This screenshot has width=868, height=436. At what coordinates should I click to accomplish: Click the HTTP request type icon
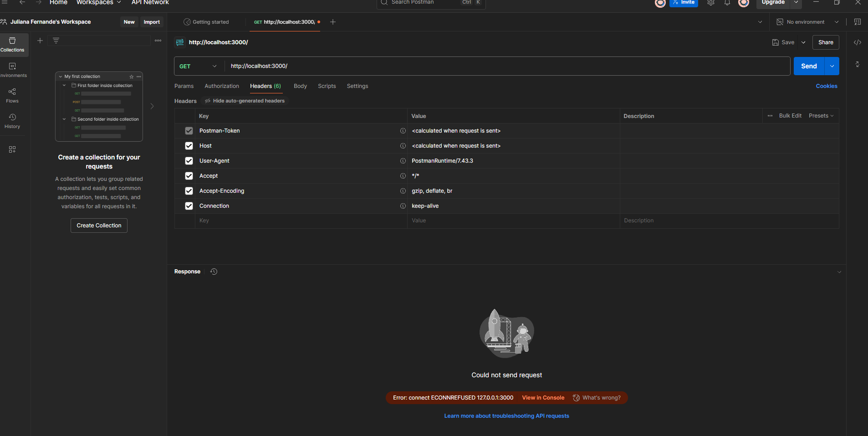(180, 42)
